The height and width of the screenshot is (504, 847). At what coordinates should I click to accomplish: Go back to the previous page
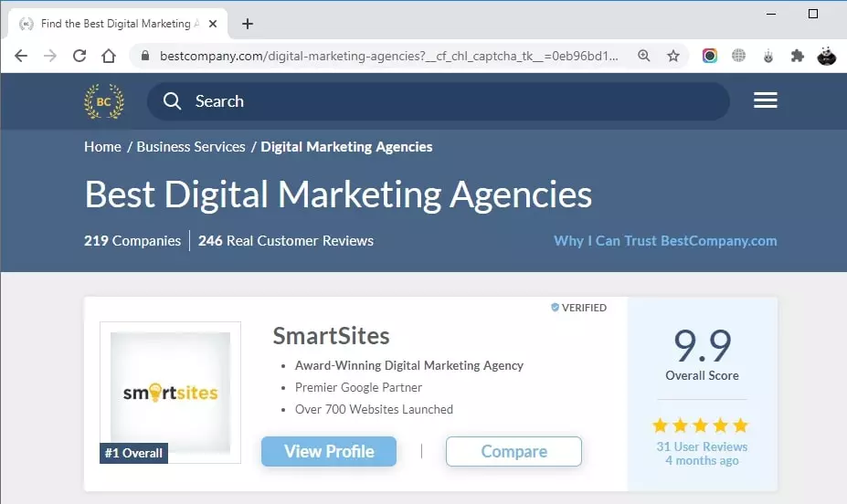point(21,56)
